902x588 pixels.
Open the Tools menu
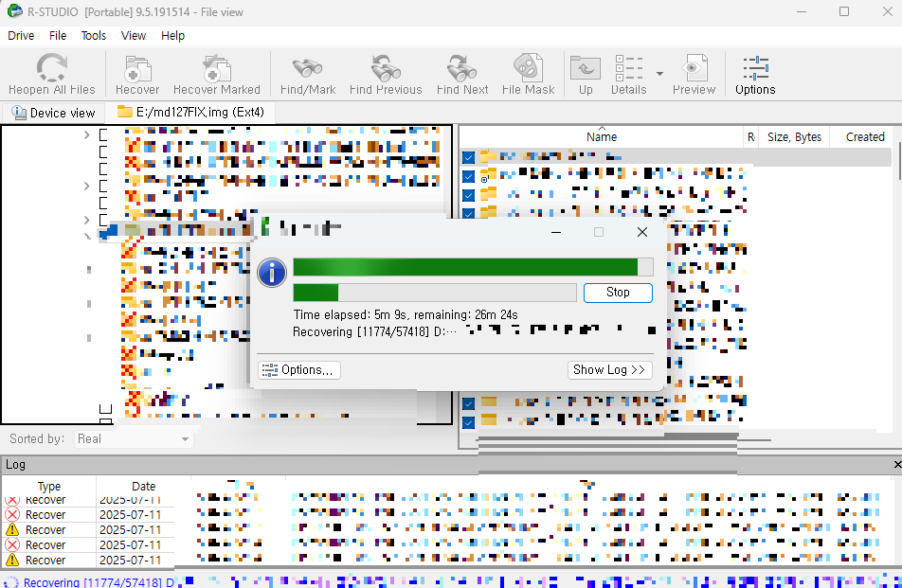coord(93,36)
